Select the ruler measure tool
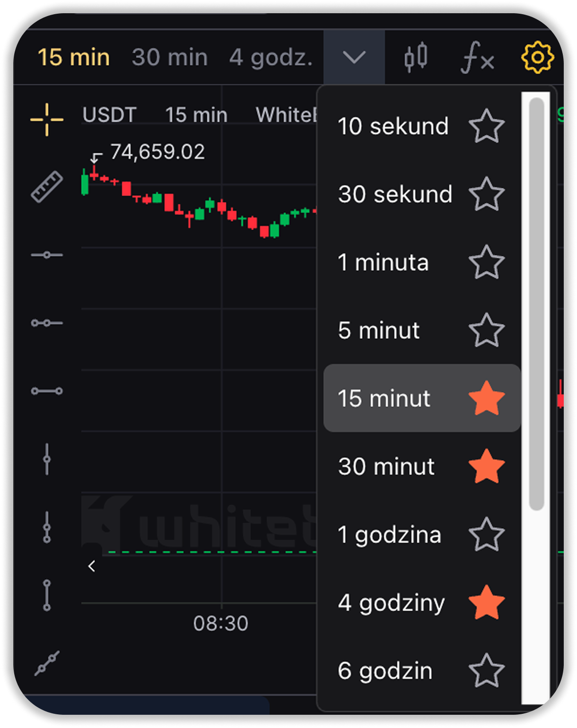The image size is (577, 728). (x=47, y=187)
